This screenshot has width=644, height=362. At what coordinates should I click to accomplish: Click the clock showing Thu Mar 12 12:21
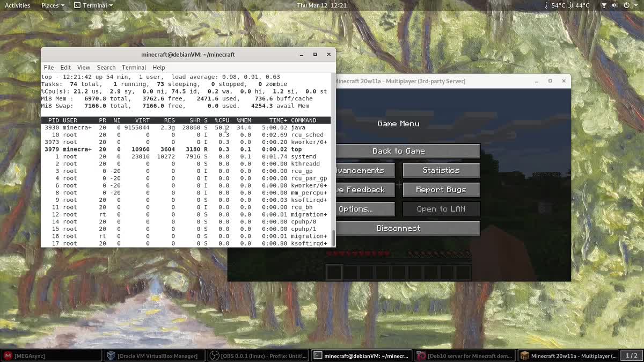(321, 5)
